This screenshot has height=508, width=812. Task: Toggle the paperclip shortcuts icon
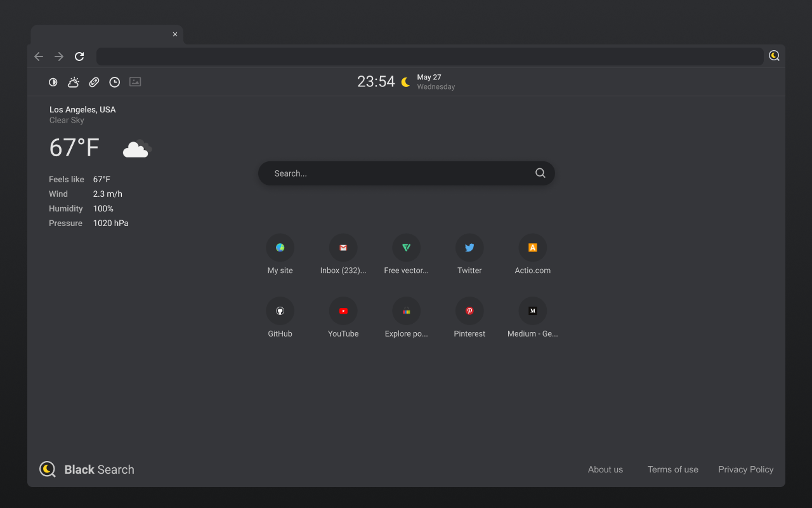coord(94,82)
